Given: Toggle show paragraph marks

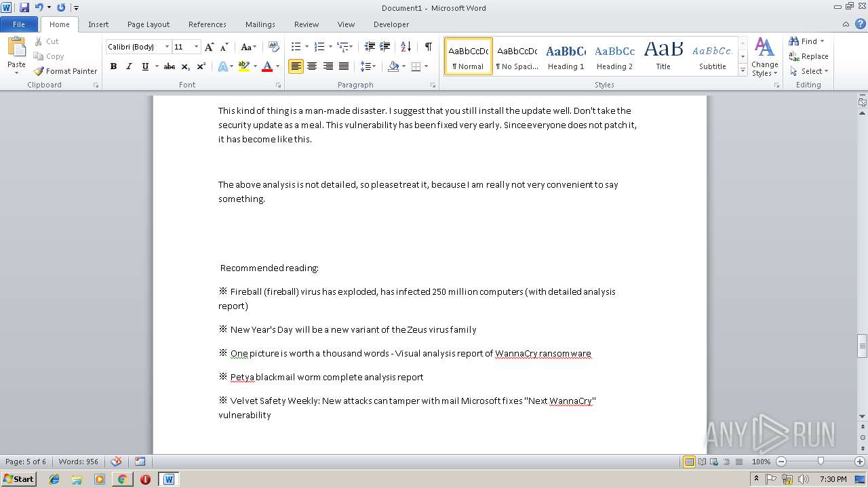Looking at the screenshot, I should (x=429, y=47).
